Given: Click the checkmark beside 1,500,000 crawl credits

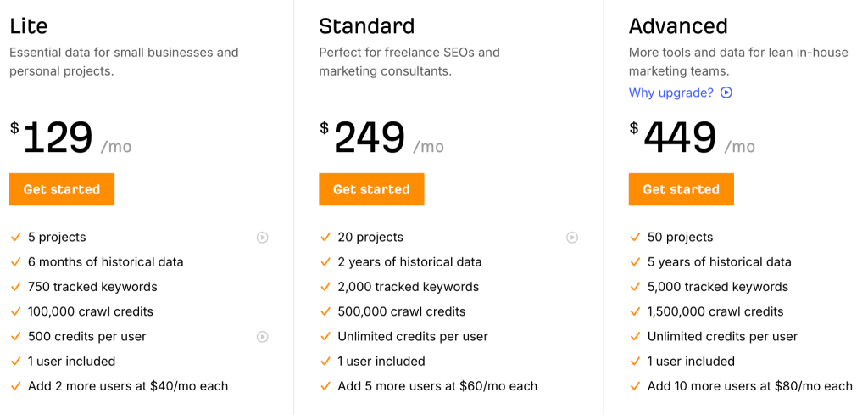Looking at the screenshot, I should point(635,311).
